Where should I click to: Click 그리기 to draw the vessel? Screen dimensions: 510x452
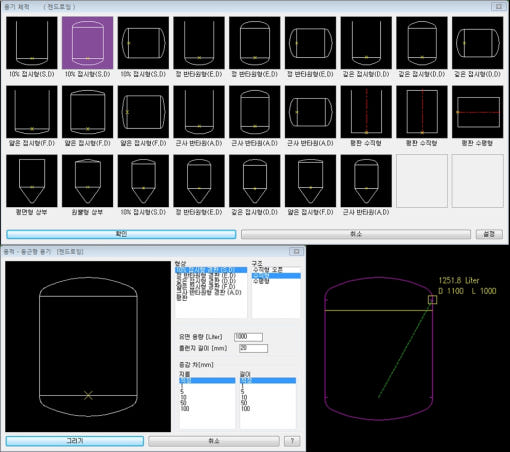[x=75, y=441]
